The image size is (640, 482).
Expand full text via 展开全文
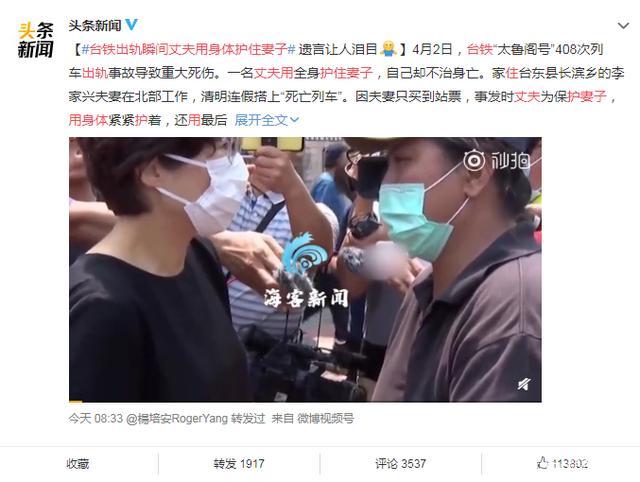point(267,120)
